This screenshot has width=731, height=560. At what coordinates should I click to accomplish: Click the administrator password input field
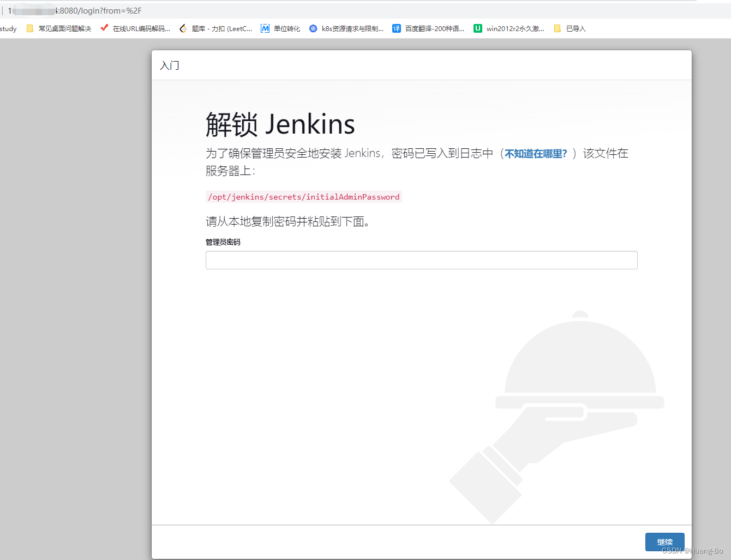421,260
